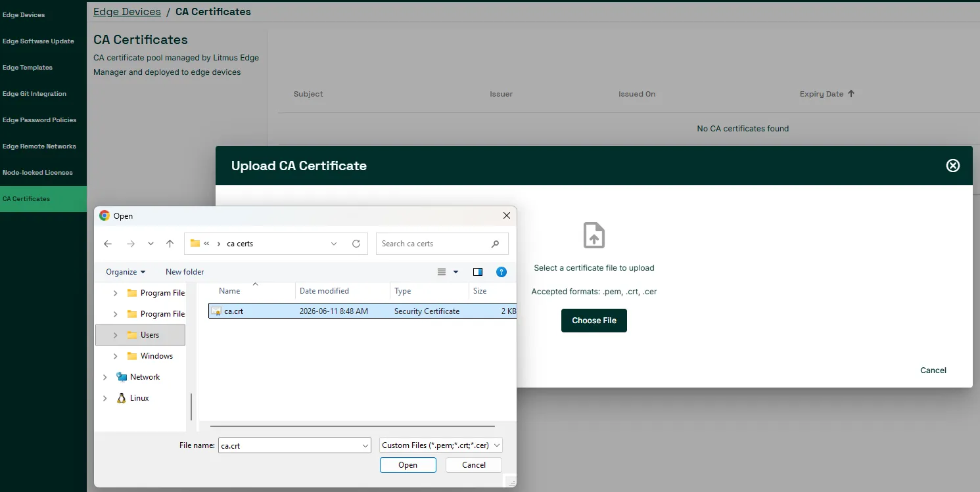Expand the Windows folder tree node
This screenshot has height=492, width=980.
click(x=116, y=356)
